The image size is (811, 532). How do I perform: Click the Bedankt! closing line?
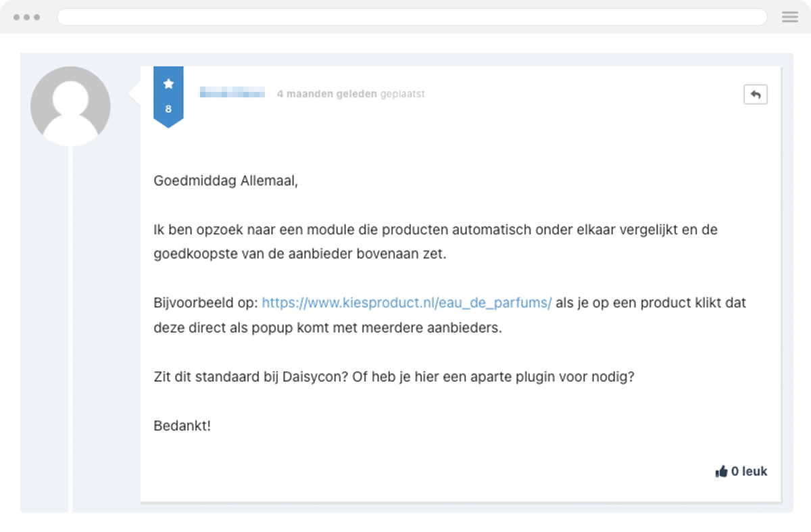tap(182, 426)
